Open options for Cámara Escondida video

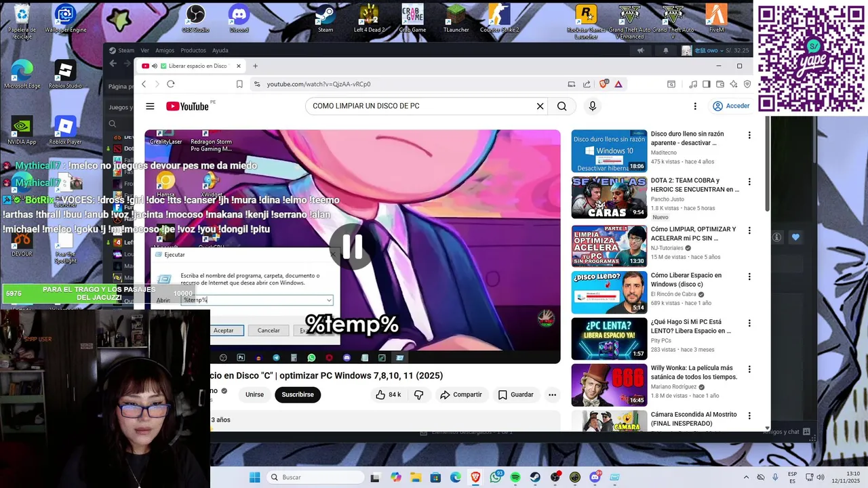click(749, 415)
